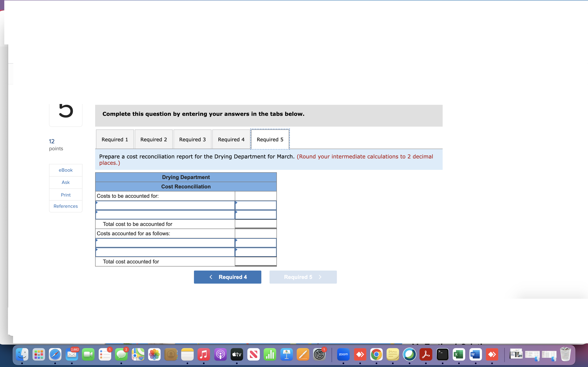Click the Total cost to be accounted for amount field
Viewport: 588px width, 367px height.
point(256,224)
